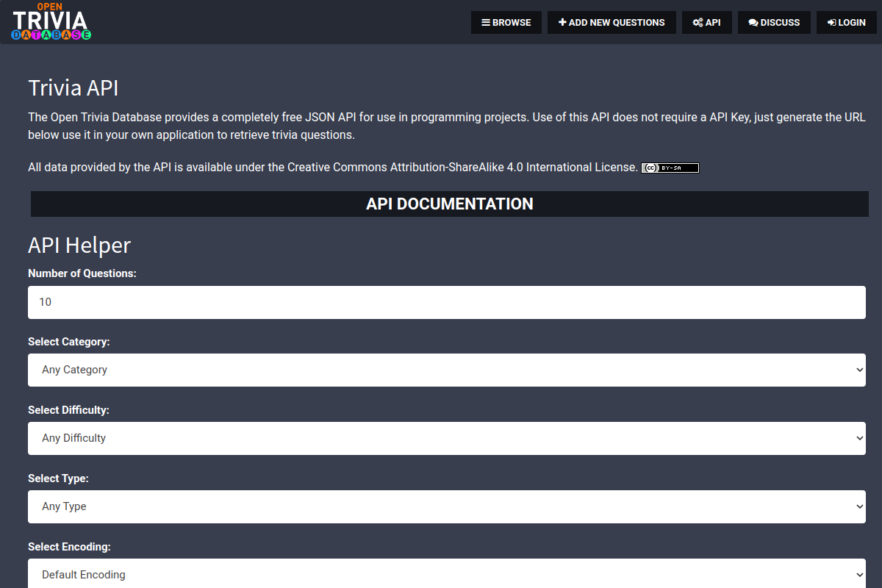Viewport: 882px width, 588px height.
Task: Focus the Number of Questions field
Action: pyautogui.click(x=447, y=302)
